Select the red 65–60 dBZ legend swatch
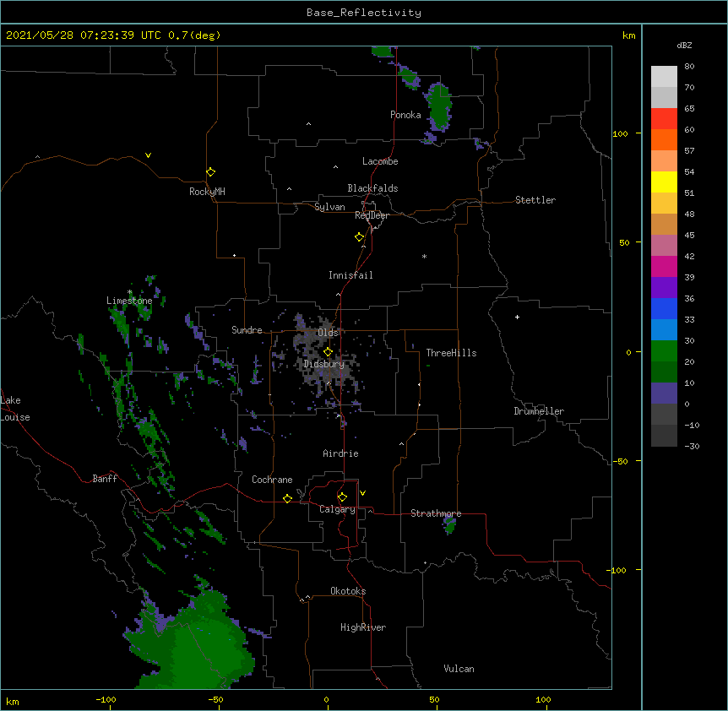Viewport: 728px width, 711px height. 664,118
